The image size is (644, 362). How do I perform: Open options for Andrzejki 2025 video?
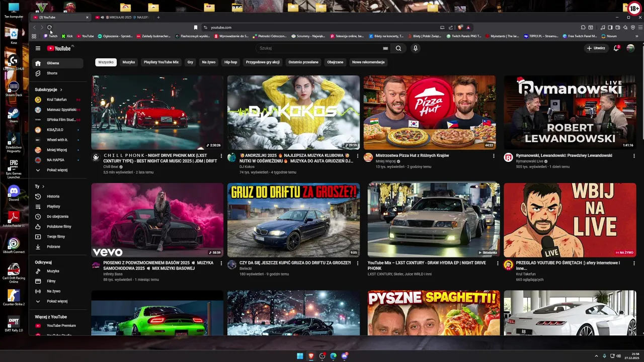click(x=358, y=156)
